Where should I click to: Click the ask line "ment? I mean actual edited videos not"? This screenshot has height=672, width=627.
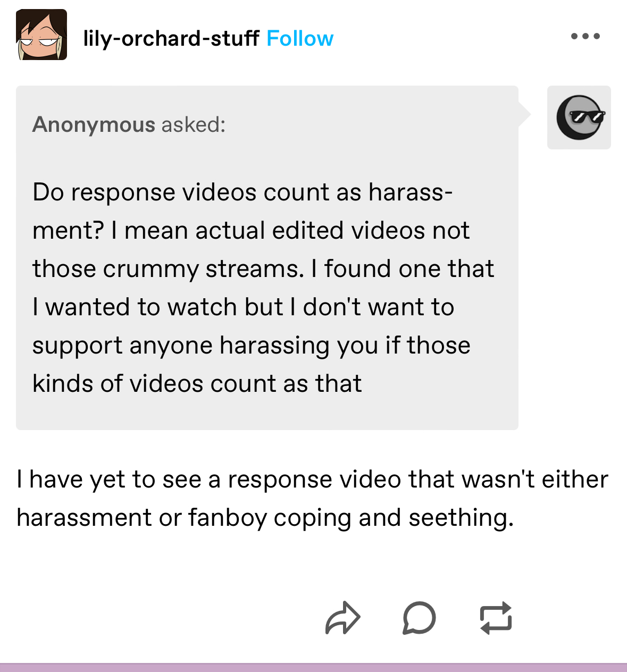251,231
